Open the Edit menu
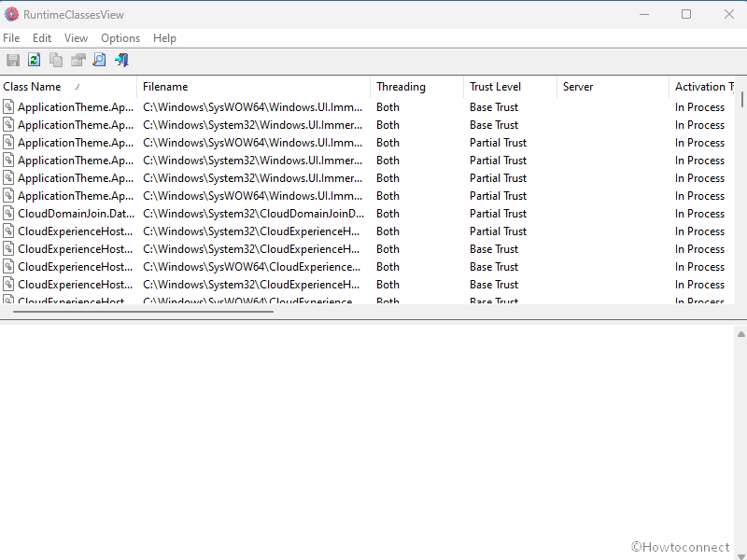Image resolution: width=747 pixels, height=560 pixels. [x=42, y=38]
